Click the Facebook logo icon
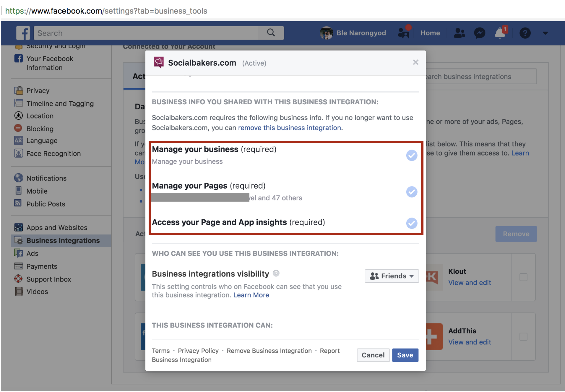The image size is (565, 392). (x=23, y=33)
